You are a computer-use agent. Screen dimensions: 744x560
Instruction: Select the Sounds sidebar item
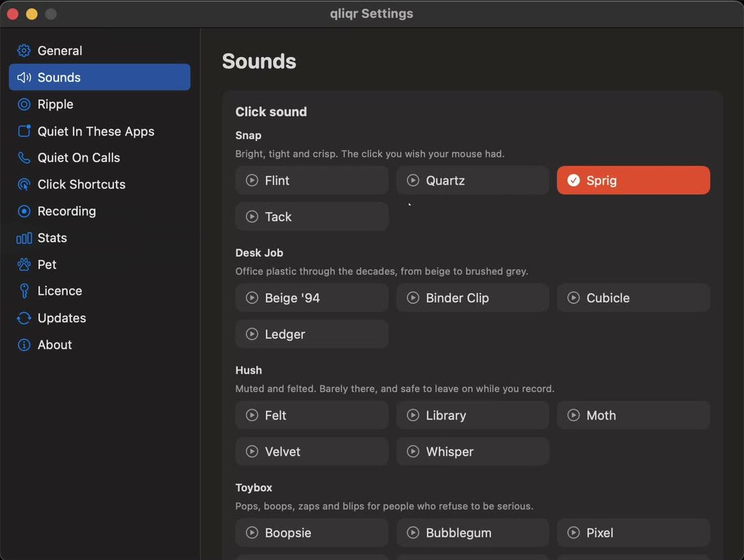pyautogui.click(x=99, y=77)
